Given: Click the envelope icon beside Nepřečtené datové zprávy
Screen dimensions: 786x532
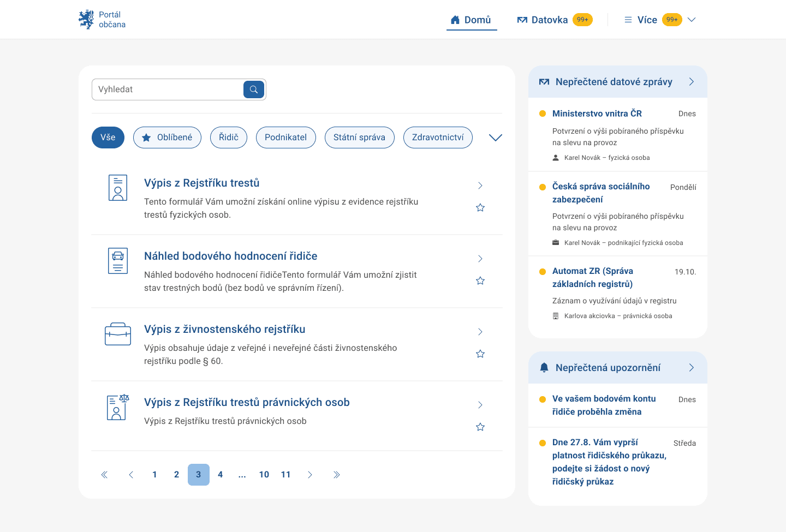Looking at the screenshot, I should (x=544, y=81).
